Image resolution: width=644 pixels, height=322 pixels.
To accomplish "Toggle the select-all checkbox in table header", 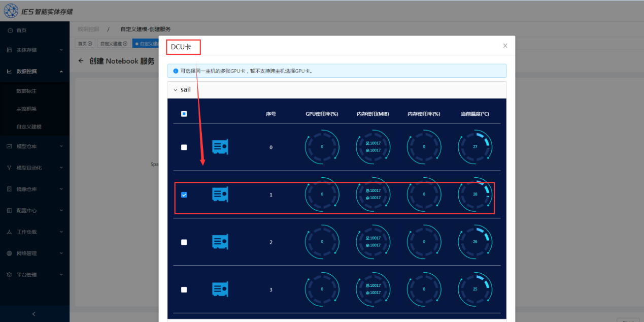I will pyautogui.click(x=184, y=114).
